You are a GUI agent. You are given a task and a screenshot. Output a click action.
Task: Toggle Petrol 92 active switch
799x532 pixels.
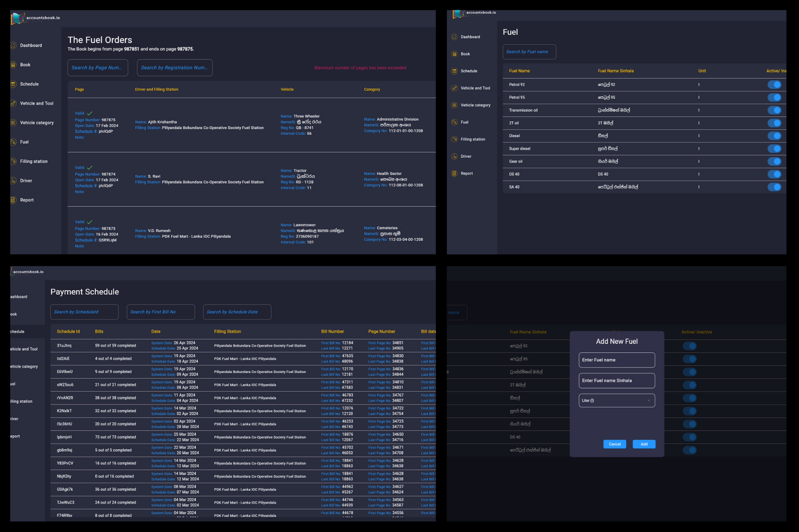(x=774, y=84)
